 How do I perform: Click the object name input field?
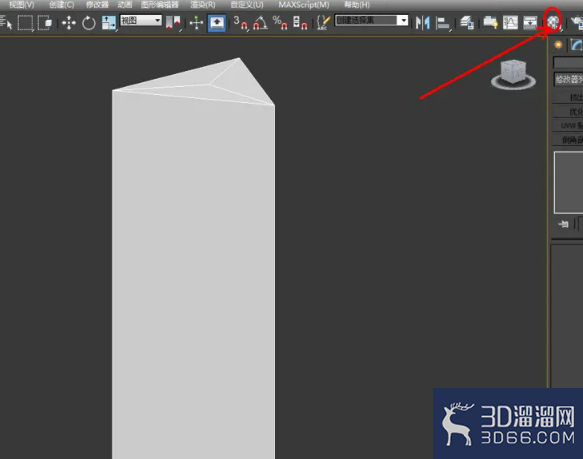[x=568, y=62]
